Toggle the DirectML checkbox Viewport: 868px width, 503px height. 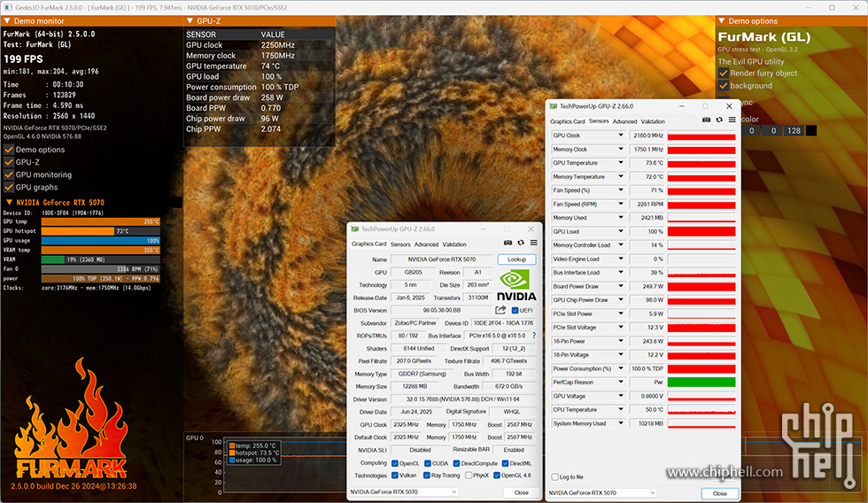point(505,464)
